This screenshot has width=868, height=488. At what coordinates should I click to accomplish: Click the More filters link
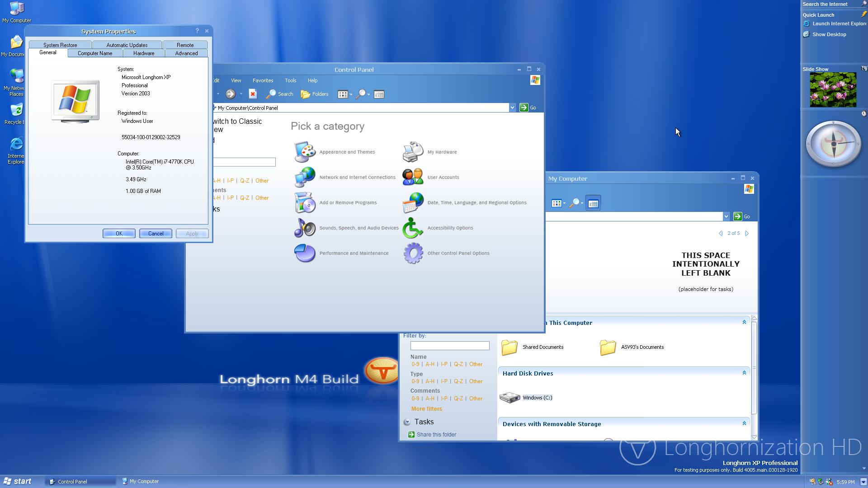(x=426, y=409)
